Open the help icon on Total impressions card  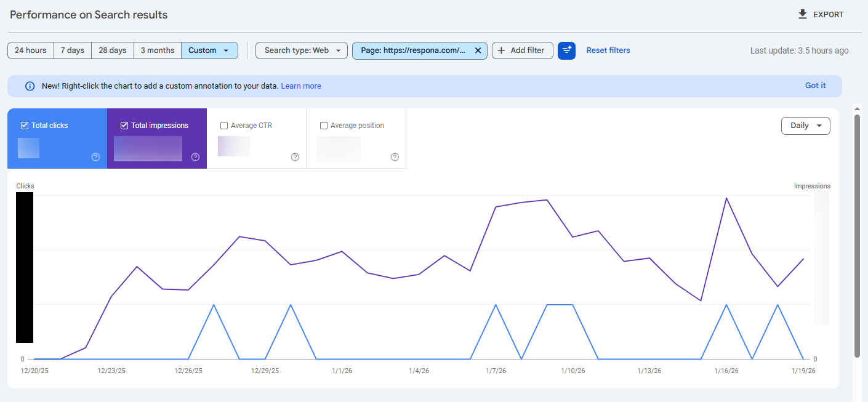pos(195,157)
